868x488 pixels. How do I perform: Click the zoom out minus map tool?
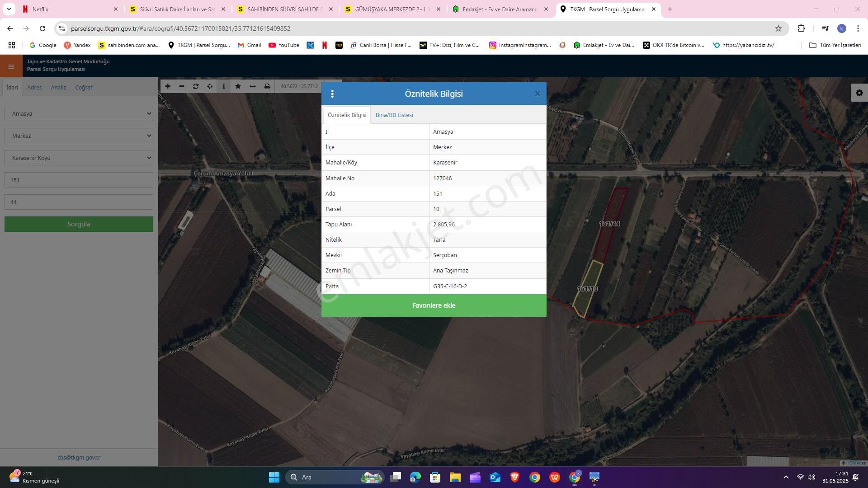click(x=182, y=86)
